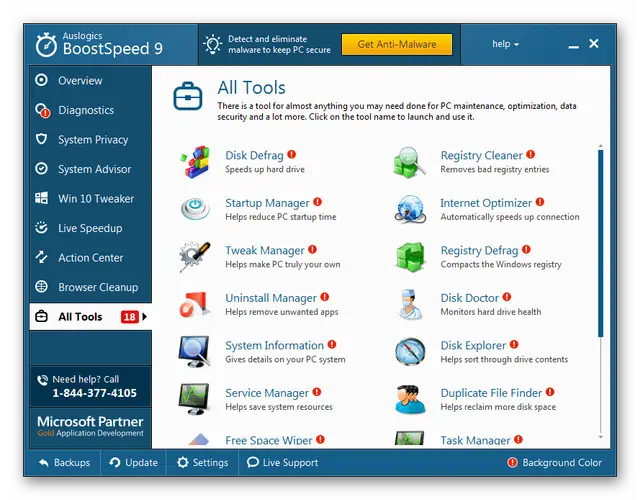The image size is (640, 500).
Task: Open the Registry Cleaner magnifier cubes icon
Action: [410, 162]
